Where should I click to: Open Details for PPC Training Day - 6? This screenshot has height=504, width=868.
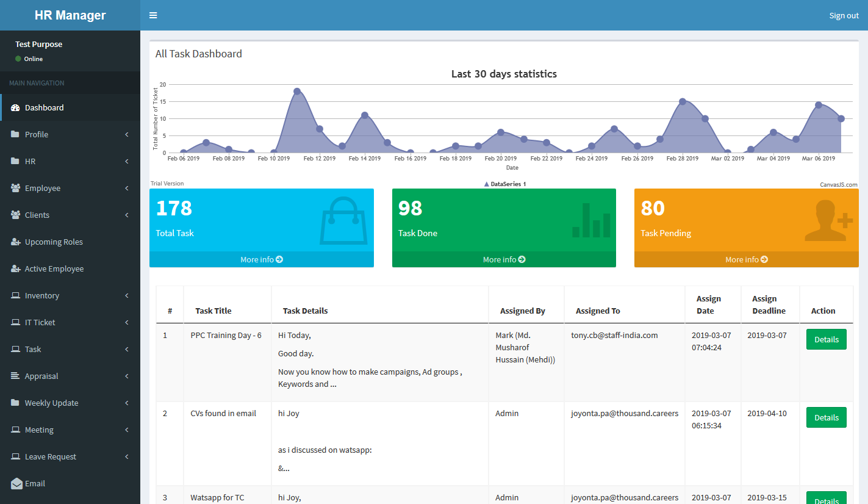(826, 339)
